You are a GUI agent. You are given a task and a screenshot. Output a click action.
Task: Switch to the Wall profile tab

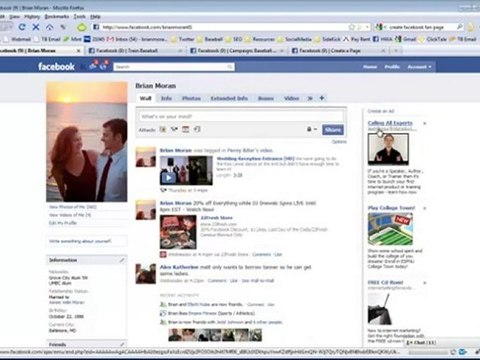(x=145, y=98)
